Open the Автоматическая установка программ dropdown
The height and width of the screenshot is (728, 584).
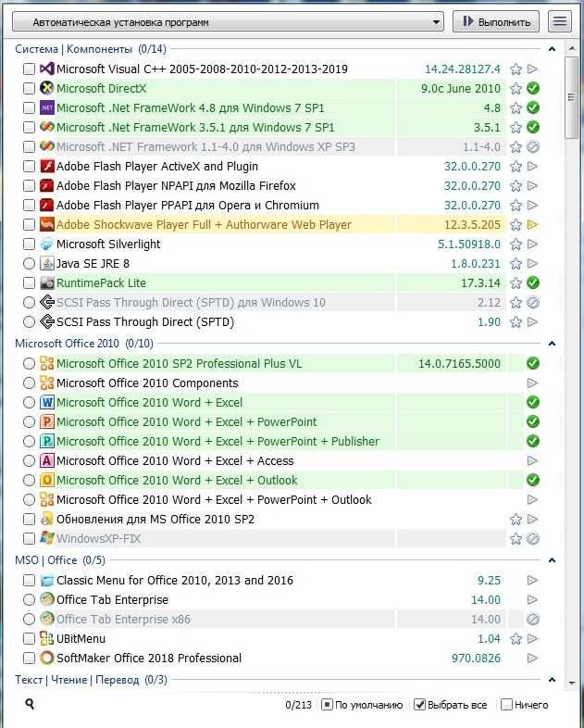click(x=228, y=22)
